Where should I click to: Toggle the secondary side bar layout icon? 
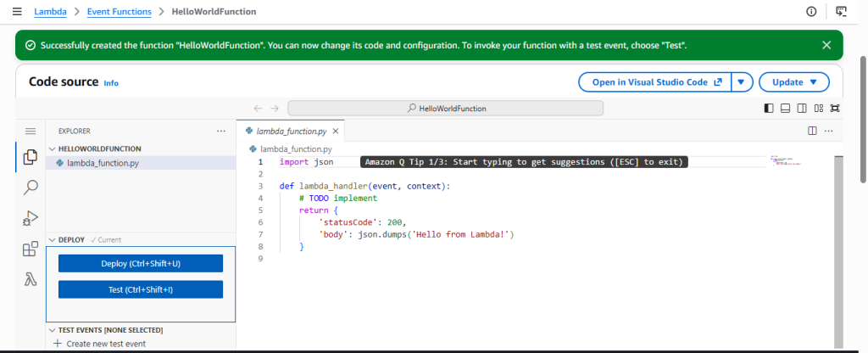tap(802, 108)
